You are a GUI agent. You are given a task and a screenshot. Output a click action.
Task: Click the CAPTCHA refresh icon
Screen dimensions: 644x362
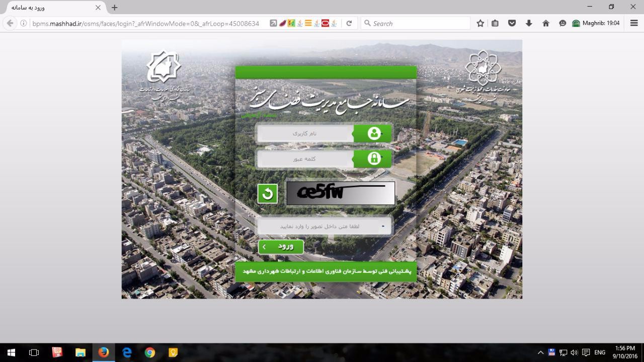coord(267,193)
